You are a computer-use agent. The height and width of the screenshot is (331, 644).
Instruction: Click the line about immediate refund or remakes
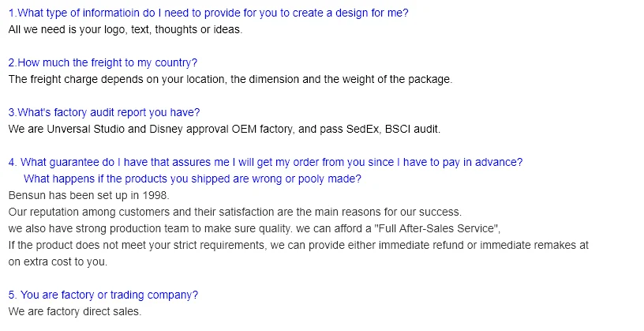coord(298,245)
